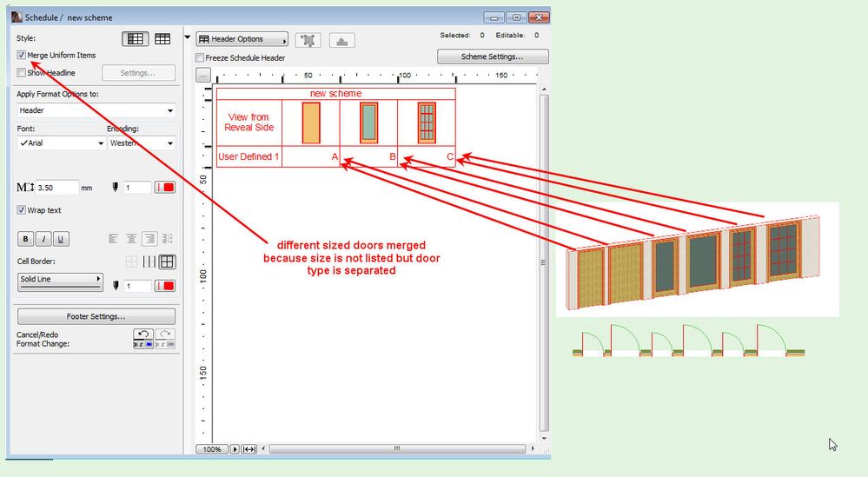Click the ArchiCAD icon in the title bar
The height and width of the screenshot is (477, 868).
[x=17, y=17]
